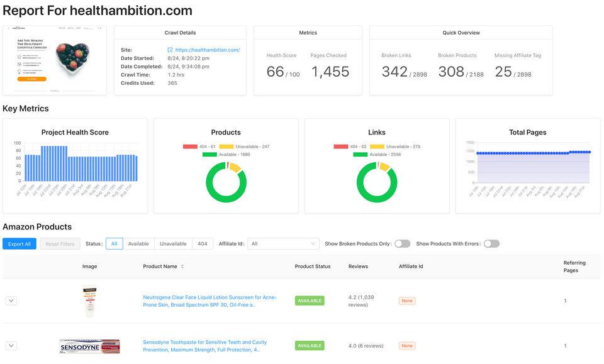The width and height of the screenshot is (604, 364).
Task: Filter by Unavailable status
Action: [173, 243]
